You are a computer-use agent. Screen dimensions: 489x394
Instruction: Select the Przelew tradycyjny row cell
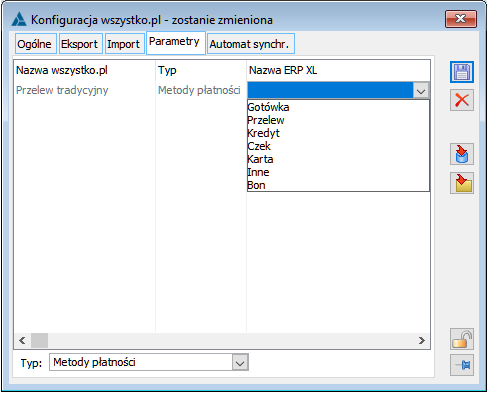84,90
